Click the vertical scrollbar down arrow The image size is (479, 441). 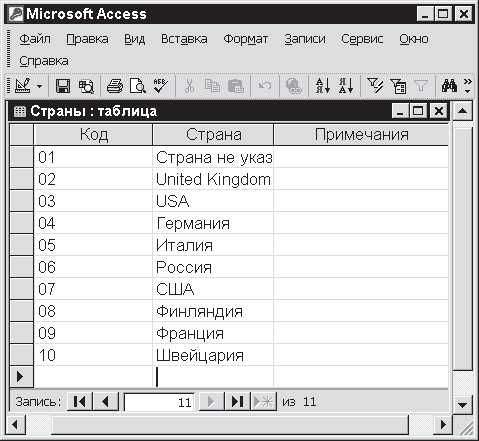[x=462, y=405]
